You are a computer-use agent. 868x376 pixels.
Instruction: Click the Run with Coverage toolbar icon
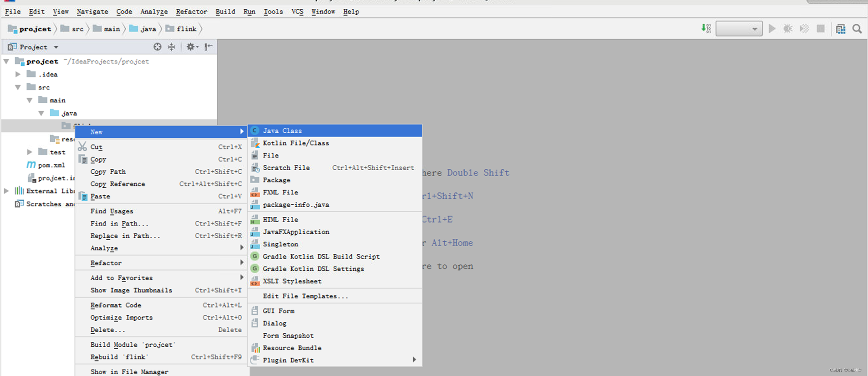pos(804,29)
